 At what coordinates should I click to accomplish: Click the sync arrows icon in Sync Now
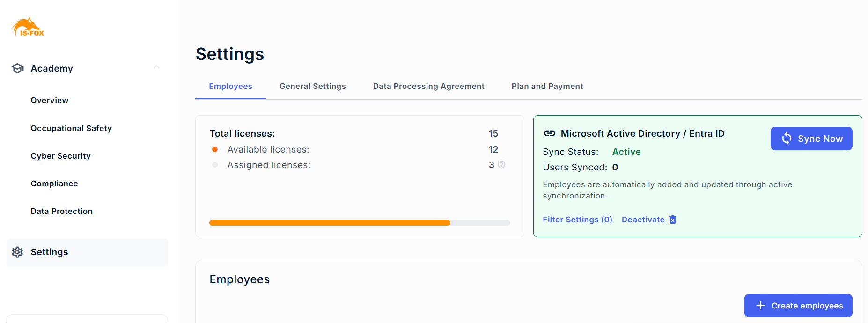(787, 139)
